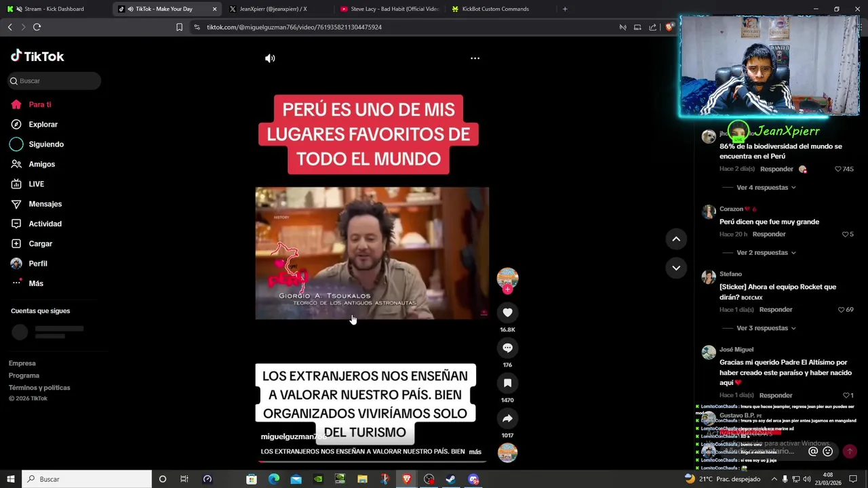Open video three-dot options menu
The width and height of the screenshot is (868, 488).
475,58
